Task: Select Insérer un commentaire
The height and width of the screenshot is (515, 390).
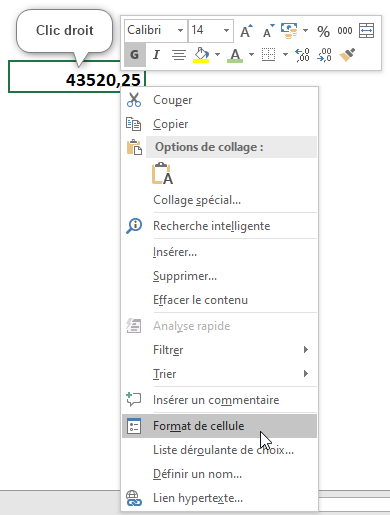Action: pyautogui.click(x=219, y=400)
